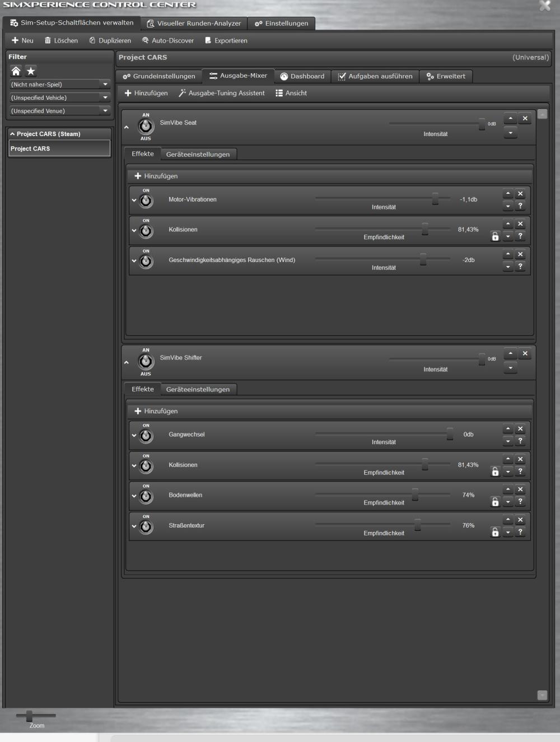Image resolution: width=560 pixels, height=742 pixels.
Task: Toggle Straßentextur ON switch
Action: tap(146, 527)
